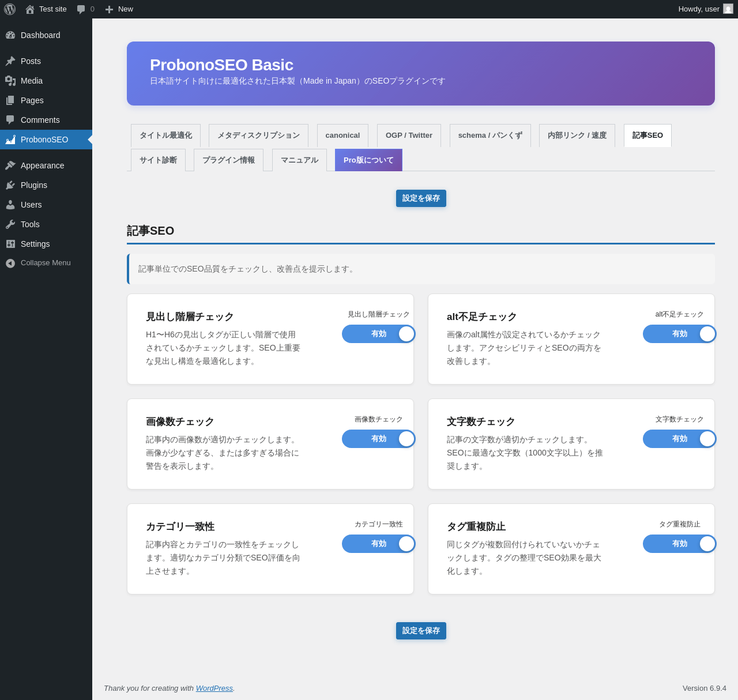The width and height of the screenshot is (738, 700).
Task: Select the canonical tab
Action: click(342, 136)
